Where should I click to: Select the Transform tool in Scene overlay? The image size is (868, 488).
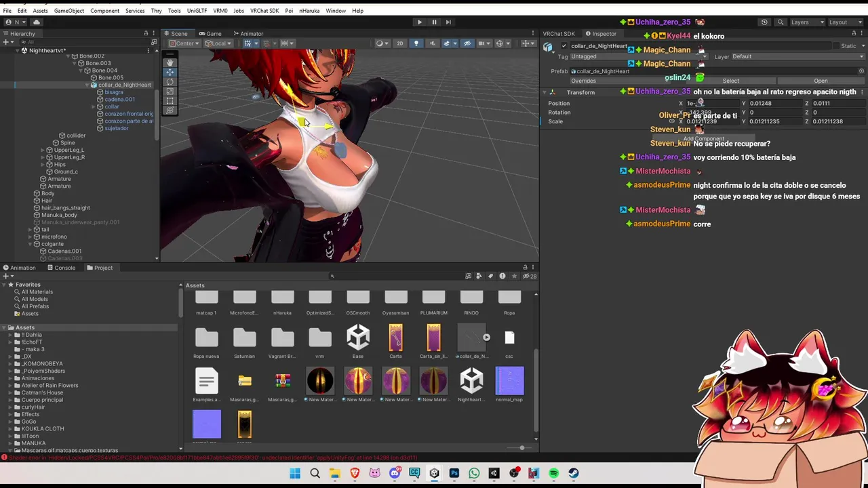[170, 110]
